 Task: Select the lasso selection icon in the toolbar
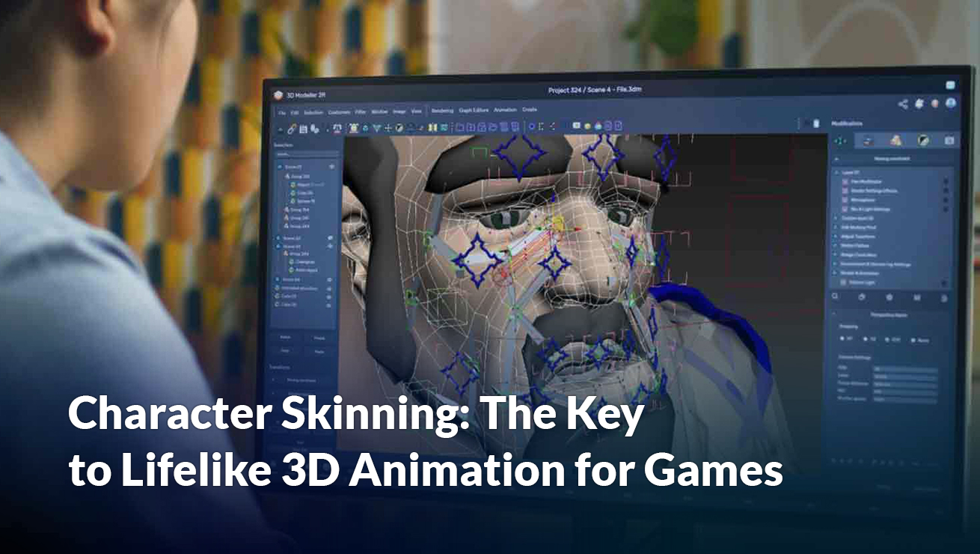[x=353, y=130]
